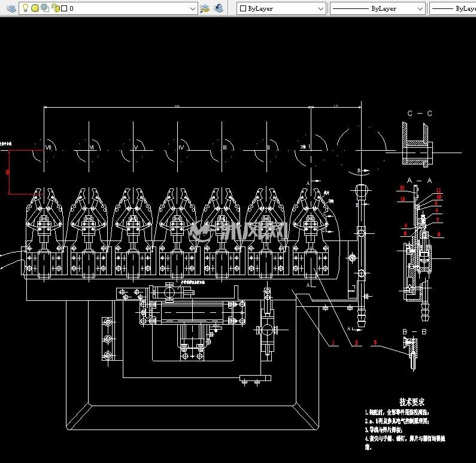This screenshot has height=463, width=476.
Task: Toggle layer 0 on/off lightbulb
Action: point(26,8)
